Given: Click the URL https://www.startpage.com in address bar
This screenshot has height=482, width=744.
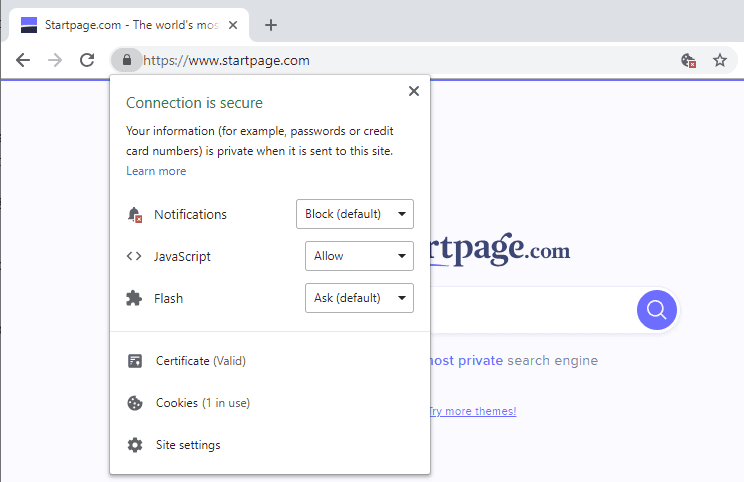Looking at the screenshot, I should [226, 61].
